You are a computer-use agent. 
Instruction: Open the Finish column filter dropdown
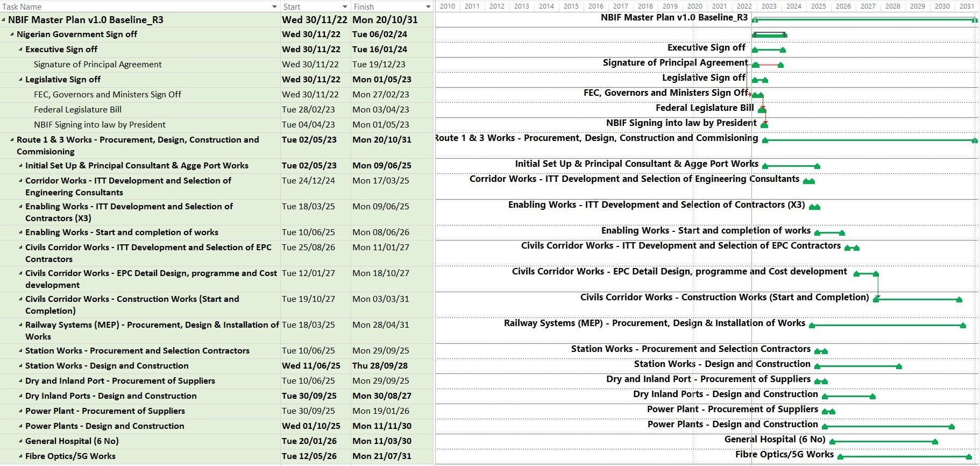click(428, 7)
